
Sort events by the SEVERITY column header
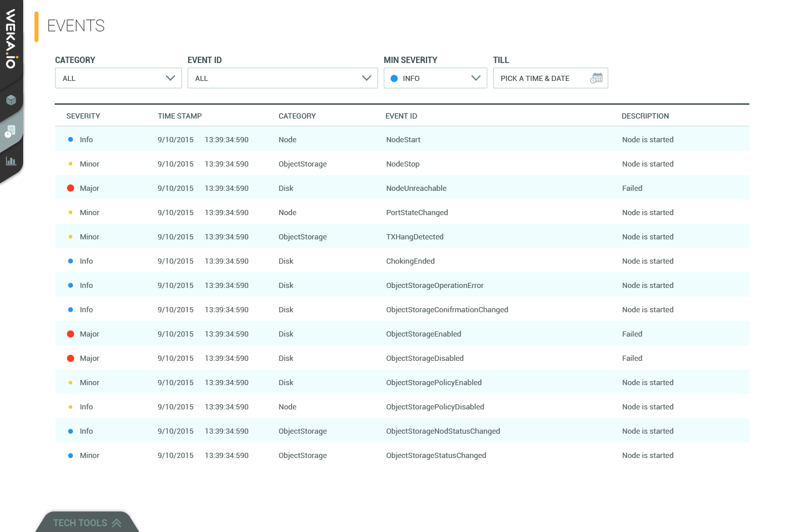[x=83, y=116]
